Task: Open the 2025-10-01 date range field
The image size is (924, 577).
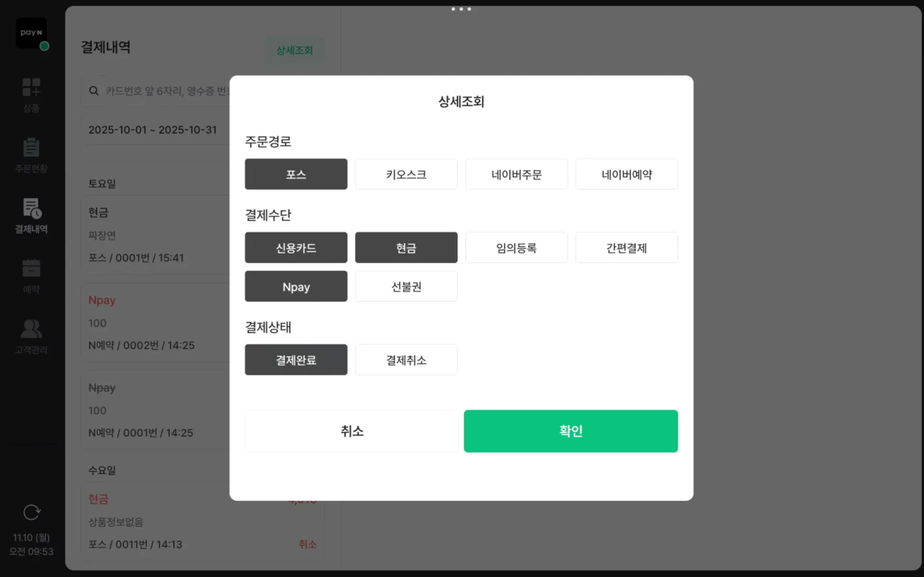Action: (152, 130)
